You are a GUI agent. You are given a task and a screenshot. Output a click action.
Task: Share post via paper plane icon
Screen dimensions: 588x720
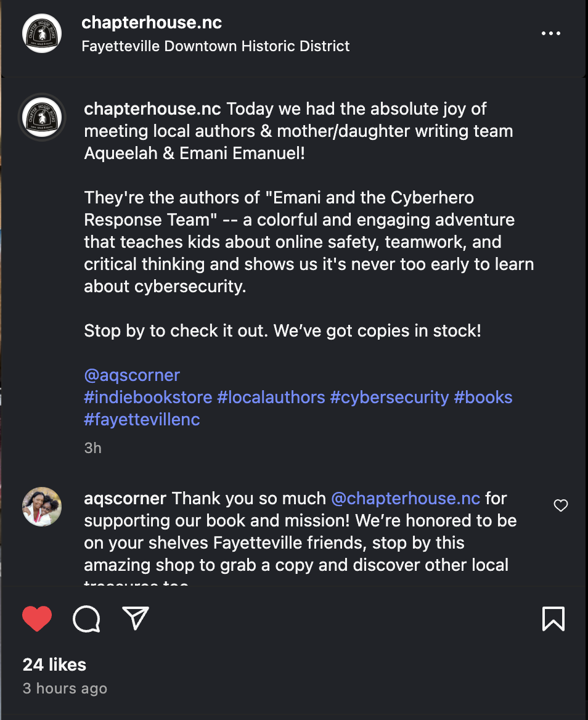(136, 618)
